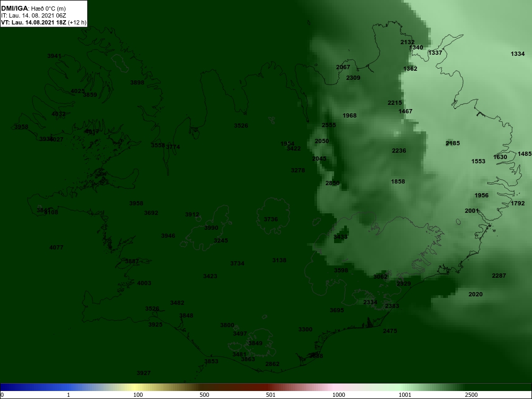532x399 pixels.
Task: Click the valid time line "VT: Lau. 14.08.2021 18Z"
Action: pos(34,22)
